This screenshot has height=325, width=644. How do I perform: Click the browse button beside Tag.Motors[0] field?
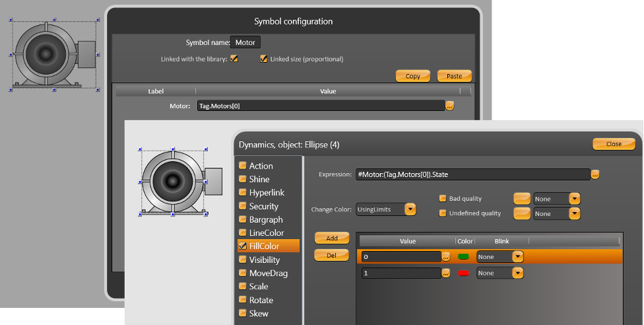450,106
